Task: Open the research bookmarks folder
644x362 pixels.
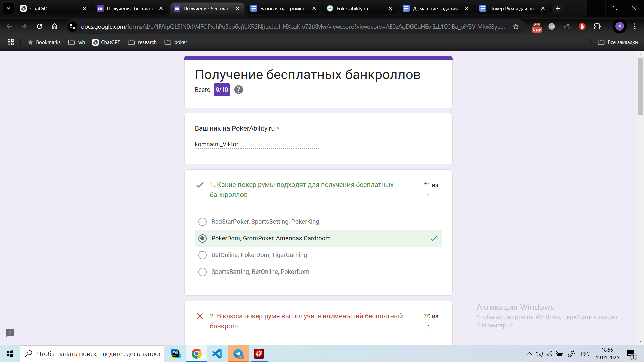Action: click(x=142, y=42)
